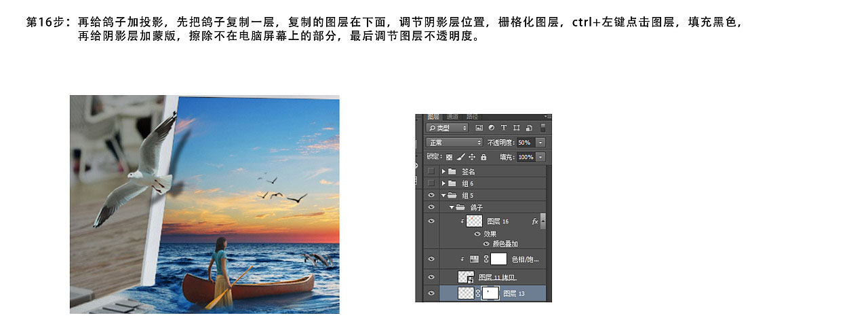The width and height of the screenshot is (868, 326).
Task: Select 图层 13 layer thumbnail
Action: [x=466, y=293]
